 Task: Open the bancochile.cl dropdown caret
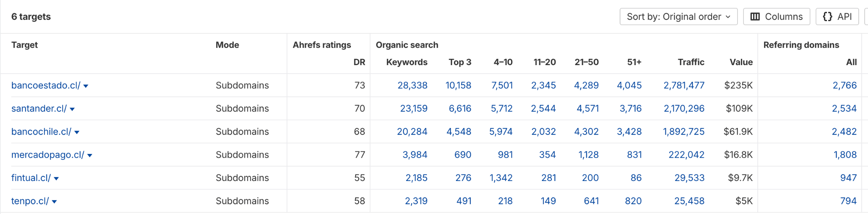pos(77,132)
